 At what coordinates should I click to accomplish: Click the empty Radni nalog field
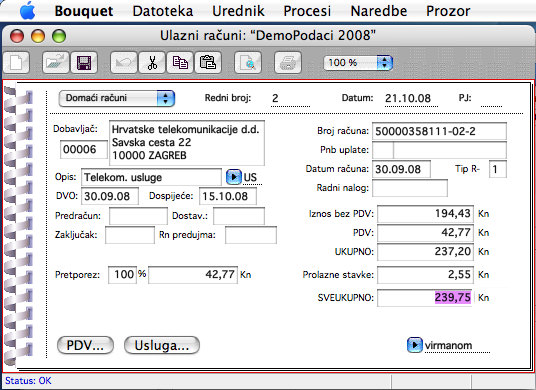click(x=410, y=188)
